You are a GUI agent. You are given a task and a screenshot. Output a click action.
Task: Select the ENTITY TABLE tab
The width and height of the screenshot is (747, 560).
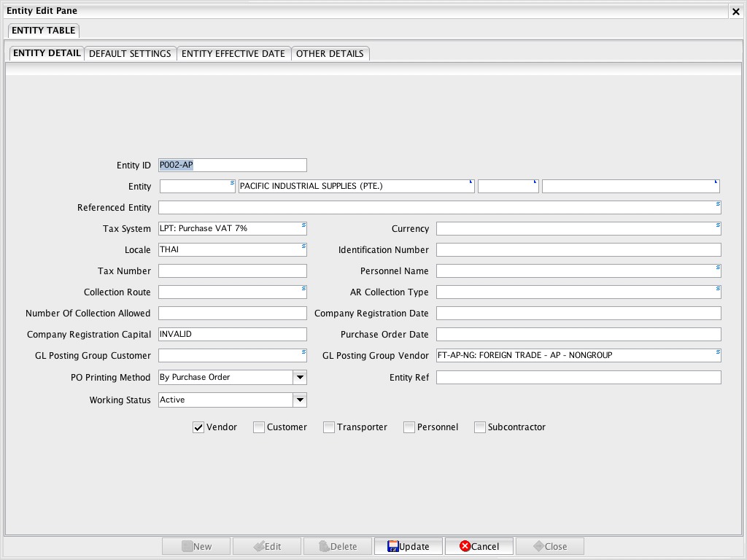click(x=43, y=31)
